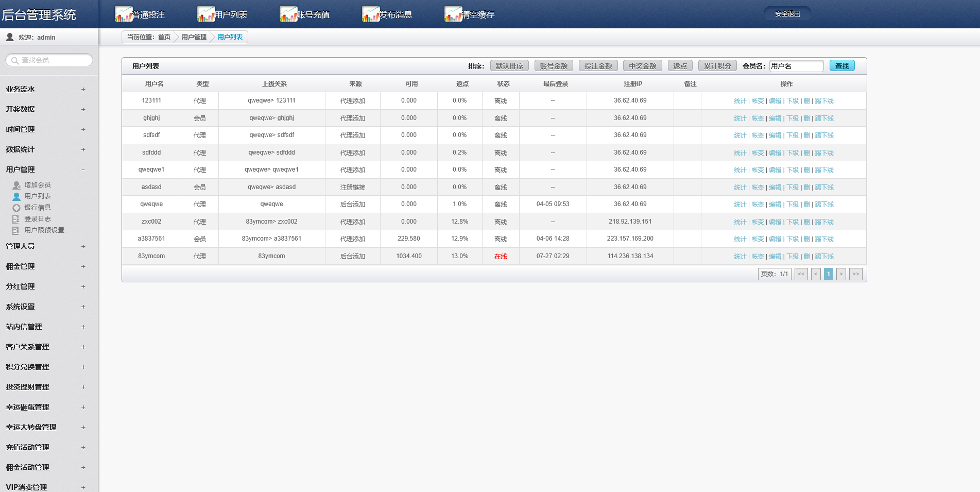Click 用户管理 in the breadcrumb
The width and height of the screenshot is (980, 492).
click(194, 37)
